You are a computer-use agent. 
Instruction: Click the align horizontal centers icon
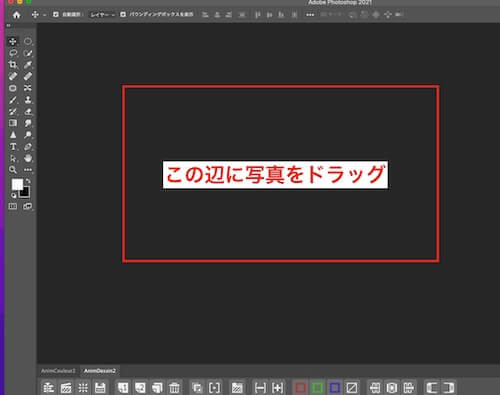click(217, 15)
